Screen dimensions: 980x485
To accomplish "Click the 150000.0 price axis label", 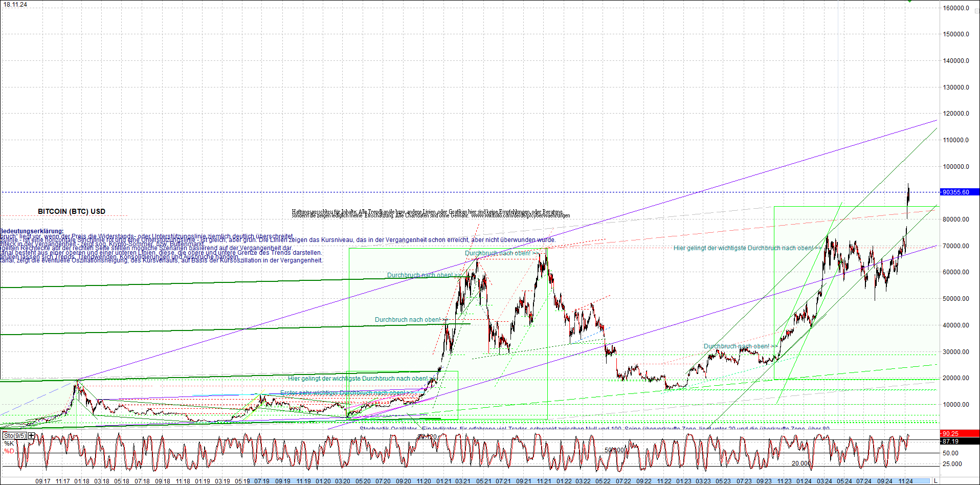I will [x=956, y=34].
